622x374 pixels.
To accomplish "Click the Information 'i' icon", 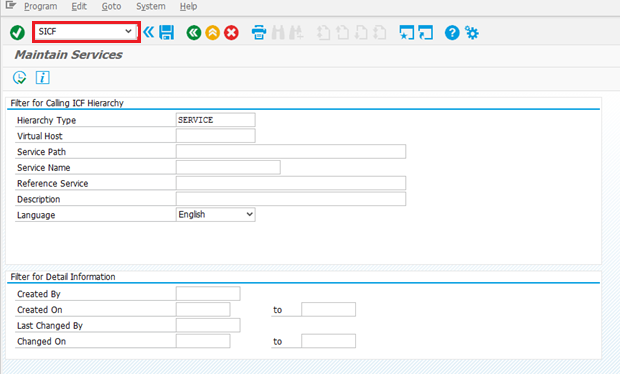I will (42, 78).
